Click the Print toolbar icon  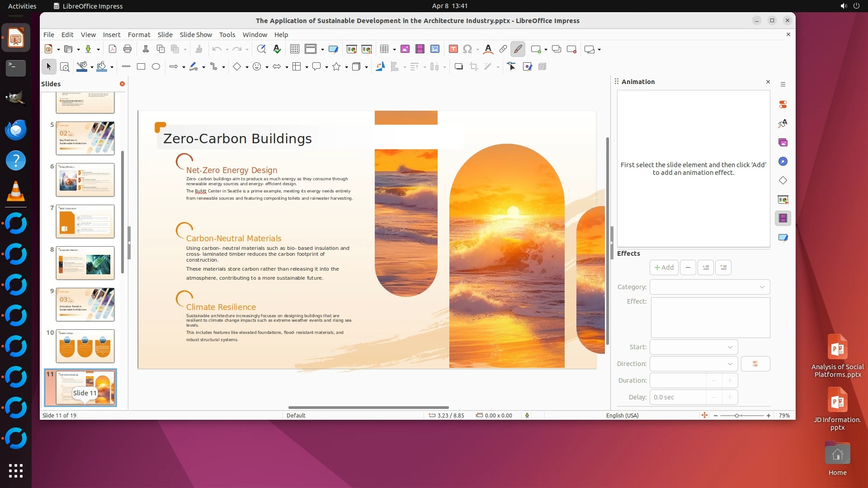point(127,49)
